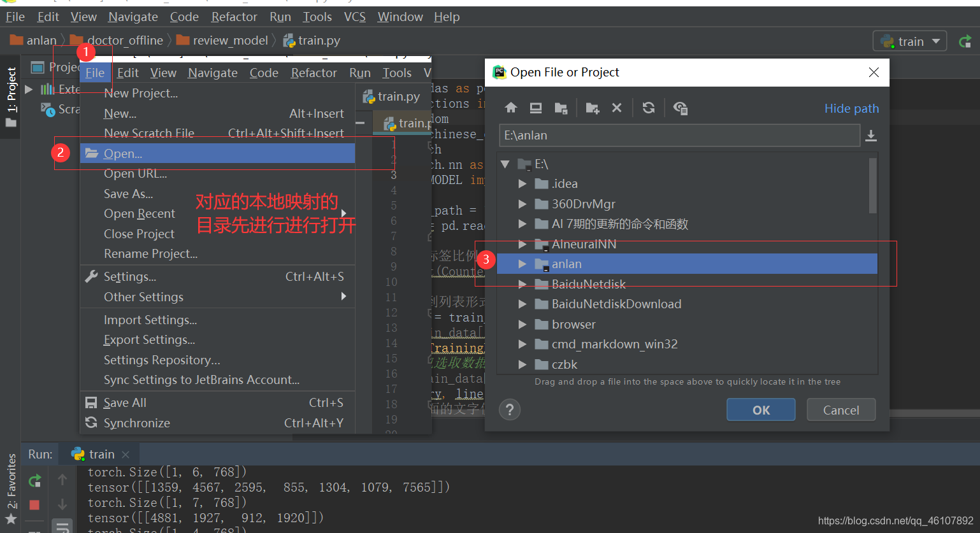Stop the running process with the red square
980x533 pixels.
coord(34,504)
